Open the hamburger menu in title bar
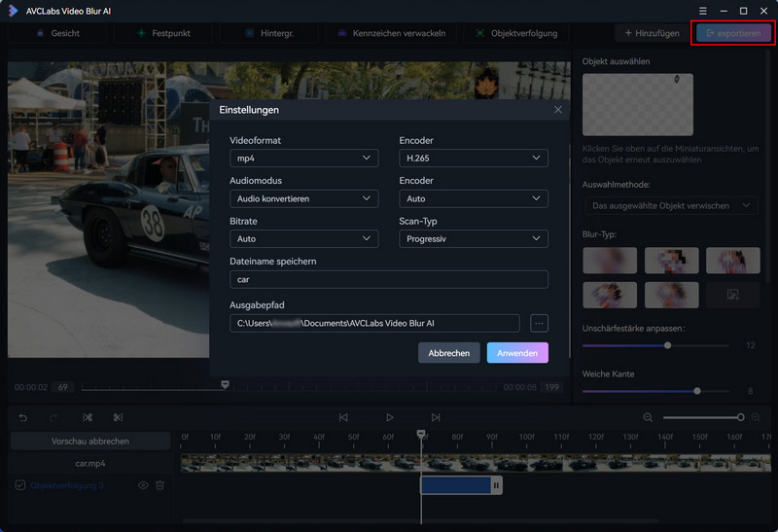Screen dimensions: 778x532 point(702,11)
